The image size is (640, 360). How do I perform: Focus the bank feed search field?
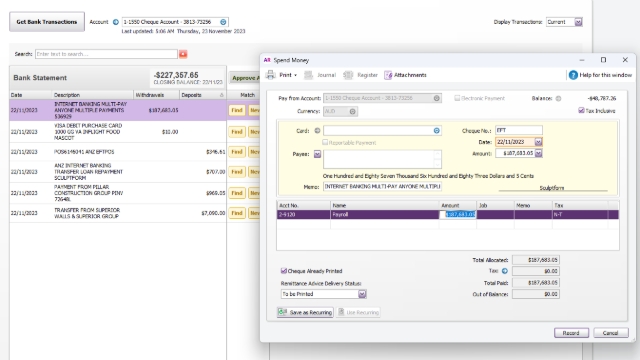(x=106, y=54)
